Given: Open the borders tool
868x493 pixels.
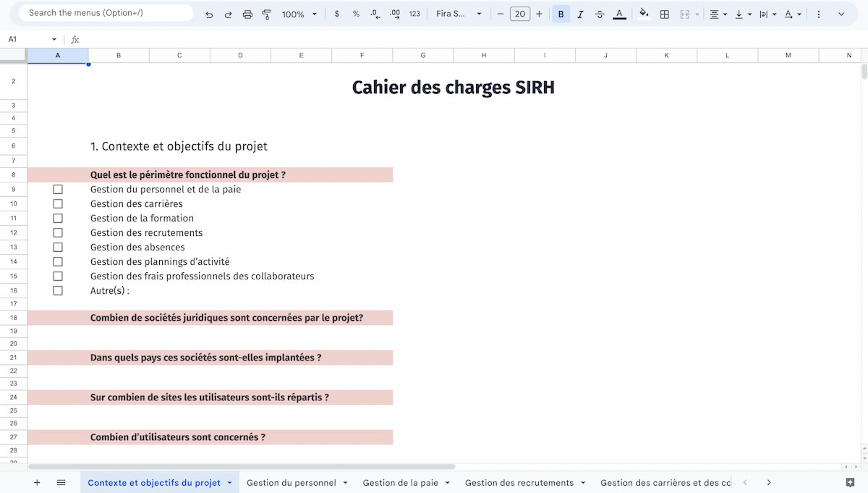Looking at the screenshot, I should (664, 14).
